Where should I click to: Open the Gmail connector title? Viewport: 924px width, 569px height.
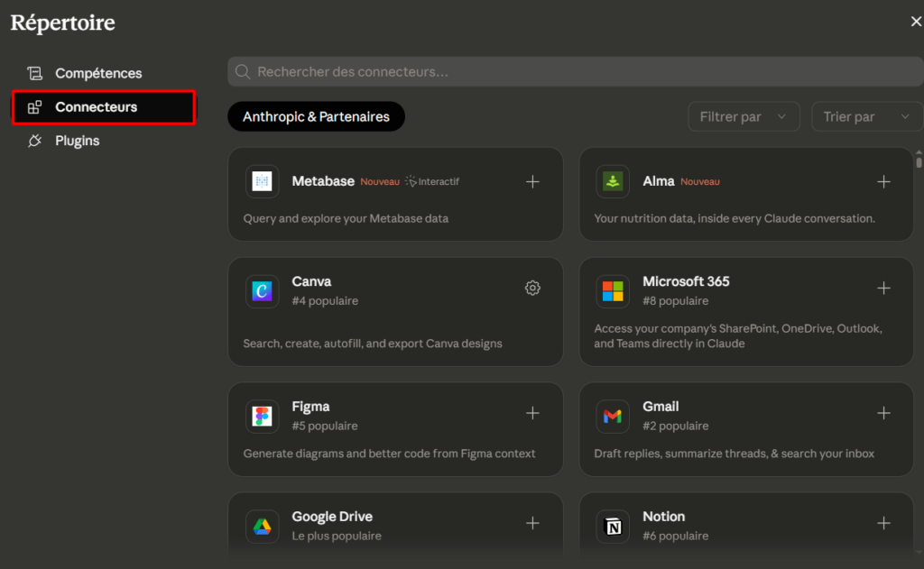[x=661, y=407]
